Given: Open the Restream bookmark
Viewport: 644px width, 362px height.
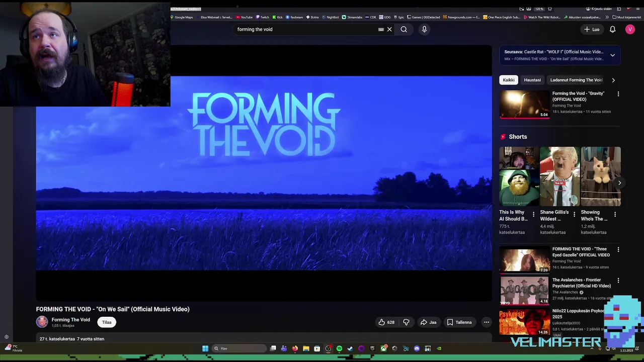Looking at the screenshot, I should click(294, 17).
